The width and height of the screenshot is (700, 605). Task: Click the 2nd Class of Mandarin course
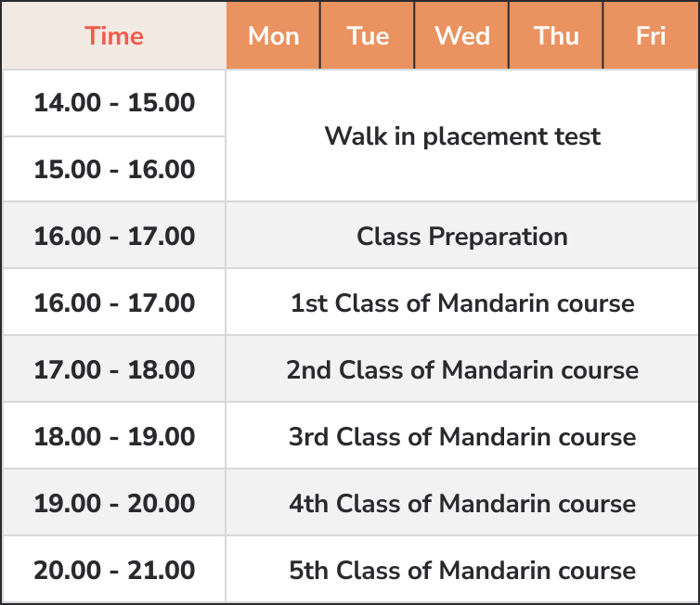point(462,369)
